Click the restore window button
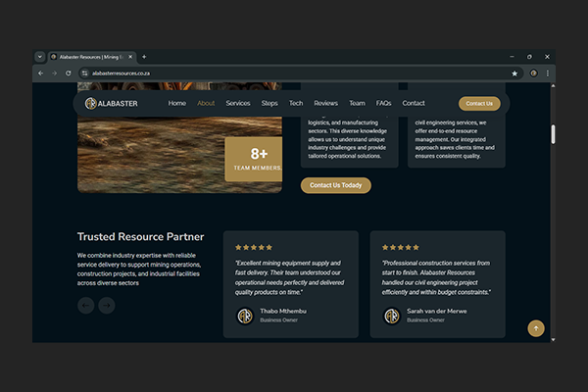Screen dimensions: 588x392 point(529,57)
